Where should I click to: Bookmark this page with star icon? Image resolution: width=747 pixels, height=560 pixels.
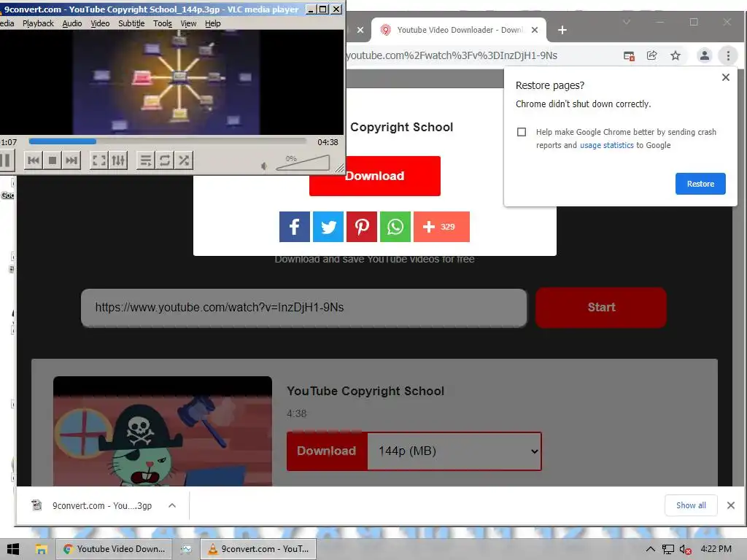(676, 55)
